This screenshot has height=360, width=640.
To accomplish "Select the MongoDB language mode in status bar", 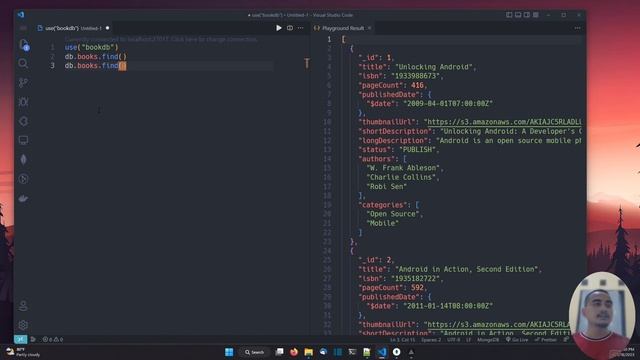I will tap(488, 340).
